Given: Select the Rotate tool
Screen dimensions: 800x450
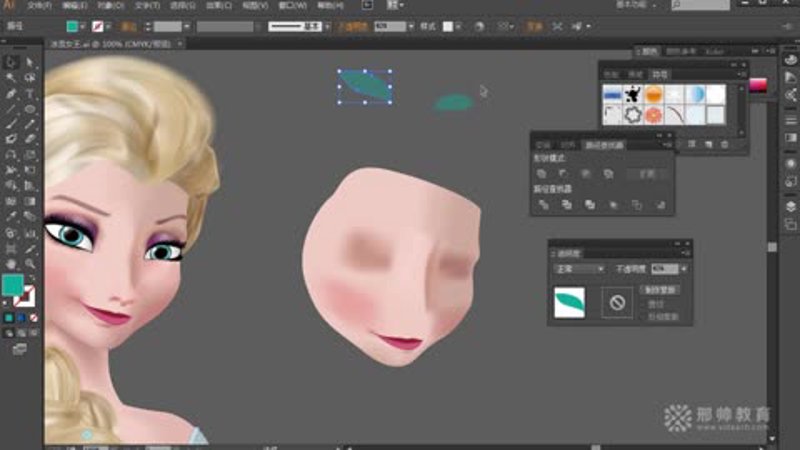Looking at the screenshot, I should tap(11, 154).
